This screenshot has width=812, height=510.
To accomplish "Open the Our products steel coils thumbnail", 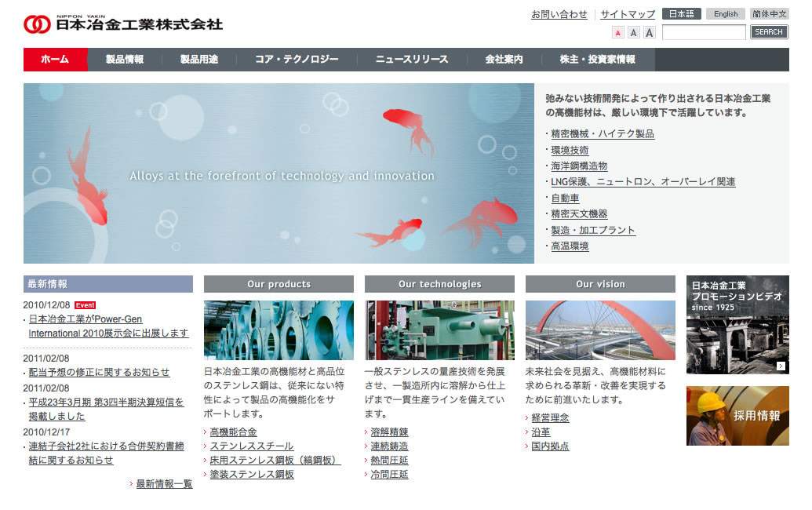I will point(279,330).
